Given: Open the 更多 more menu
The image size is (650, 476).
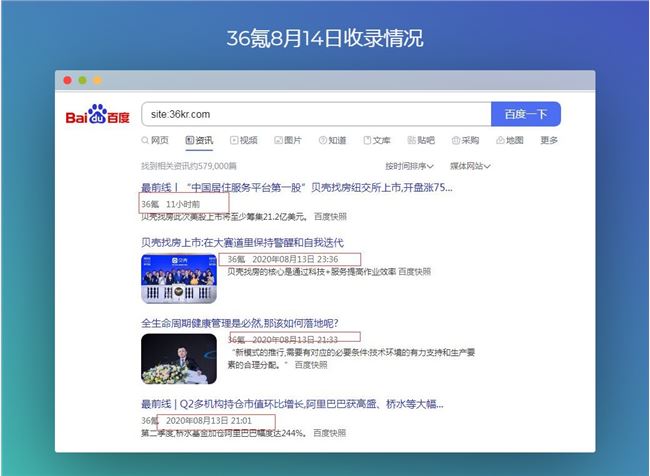Looking at the screenshot, I should (x=549, y=140).
